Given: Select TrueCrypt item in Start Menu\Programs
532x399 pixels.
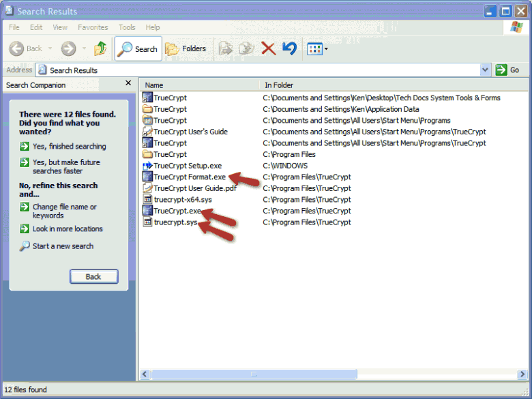Looking at the screenshot, I should pyautogui.click(x=165, y=121).
